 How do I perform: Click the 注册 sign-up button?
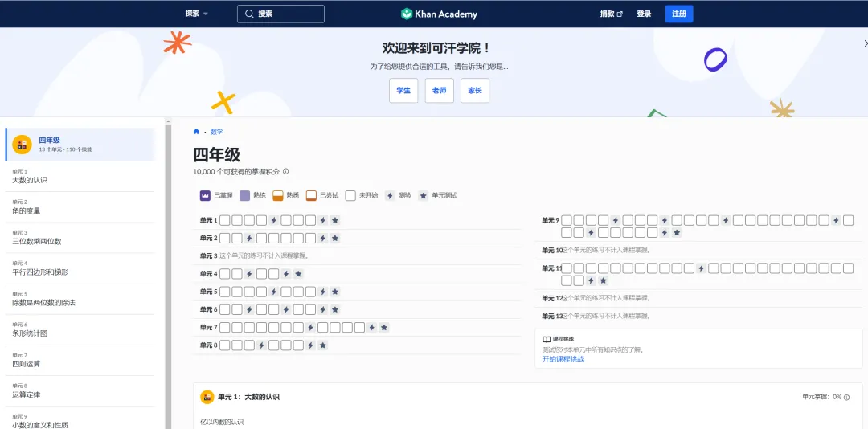[678, 14]
